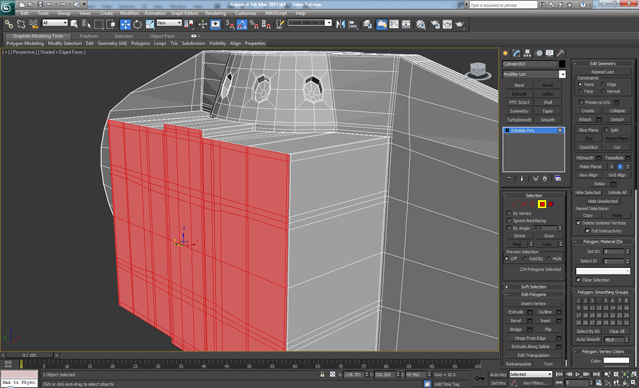Collapse the Edit Geometry rollout
This screenshot has height=388, width=639.
pyautogui.click(x=603, y=64)
